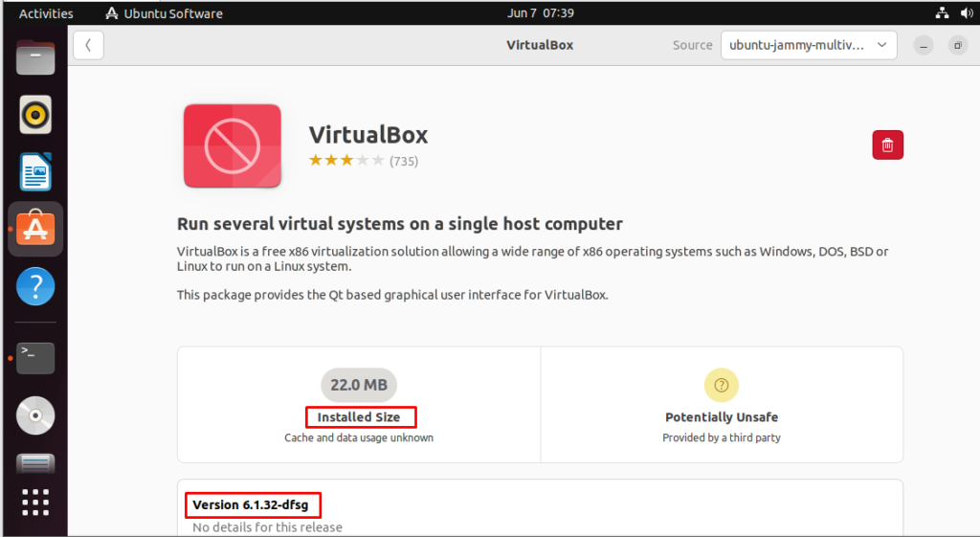
Task: Click the VirtualBox app icon image
Action: point(233,146)
